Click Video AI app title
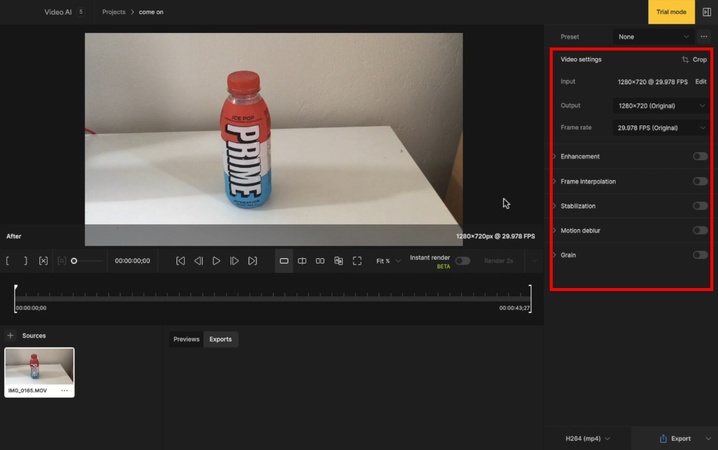The height and width of the screenshot is (450, 718). tap(58, 12)
